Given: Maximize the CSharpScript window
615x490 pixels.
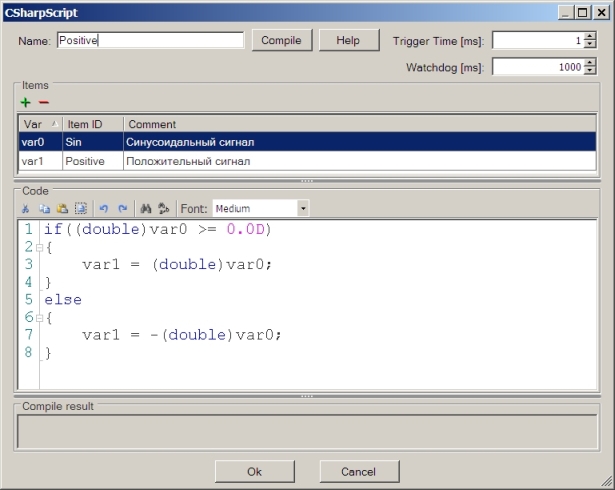Looking at the screenshot, I should point(583,13).
